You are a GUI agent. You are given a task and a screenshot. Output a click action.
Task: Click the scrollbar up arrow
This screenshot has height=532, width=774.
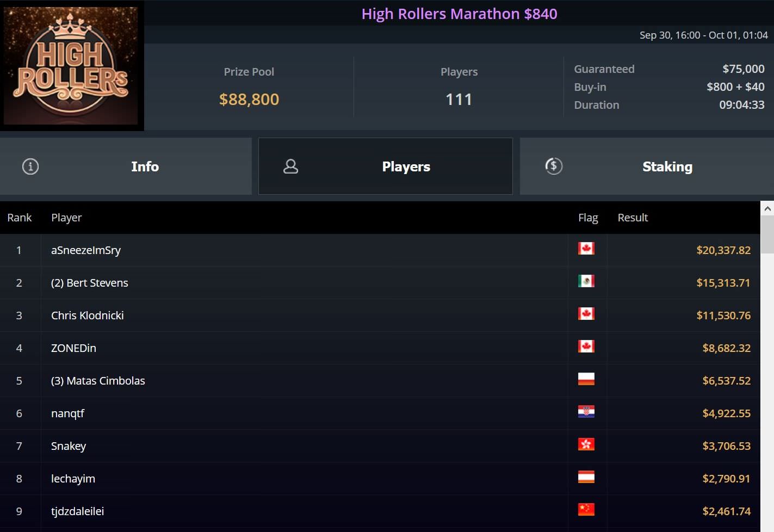[767, 208]
